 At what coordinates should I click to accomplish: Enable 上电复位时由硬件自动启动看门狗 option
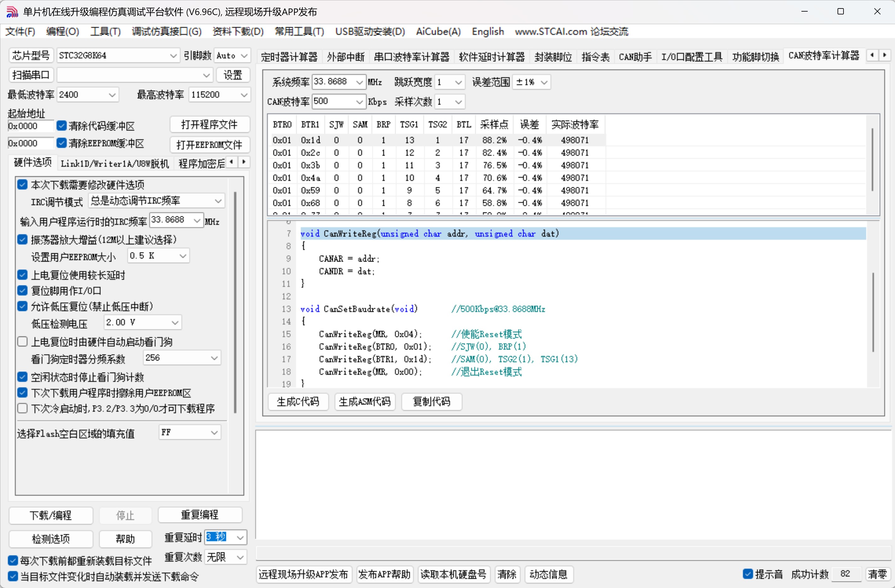[22, 342]
